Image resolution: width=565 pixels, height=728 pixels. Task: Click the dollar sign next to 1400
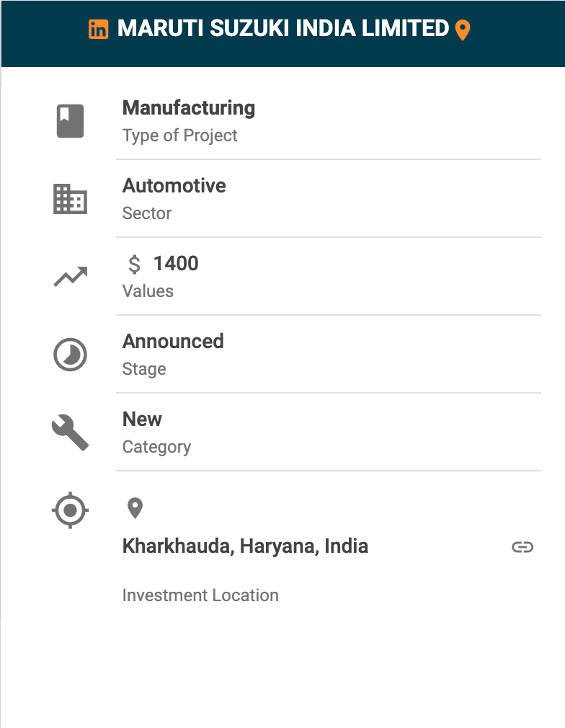134,265
